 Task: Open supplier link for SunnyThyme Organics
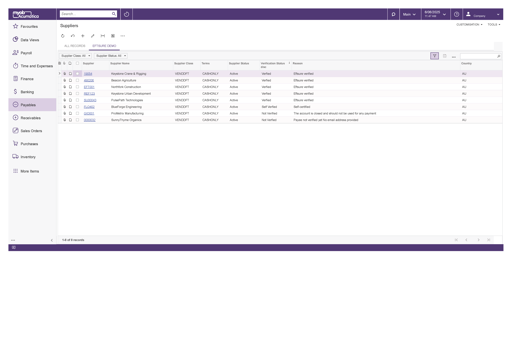coord(90,120)
